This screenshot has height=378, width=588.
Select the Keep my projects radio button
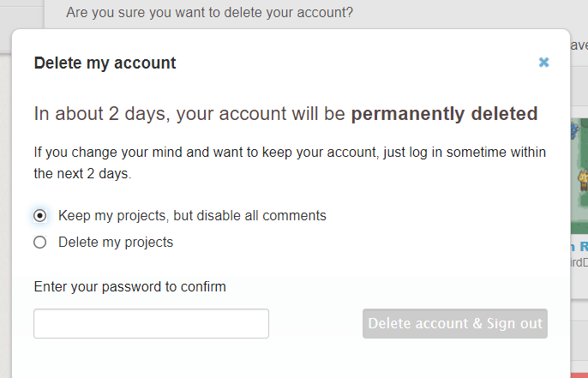pos(40,215)
